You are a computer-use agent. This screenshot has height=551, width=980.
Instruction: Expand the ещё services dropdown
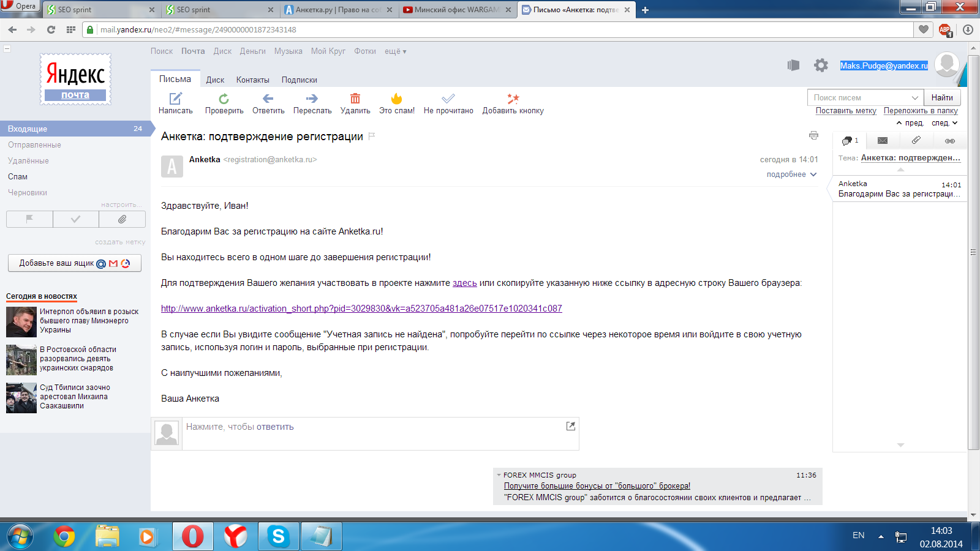pyautogui.click(x=396, y=51)
